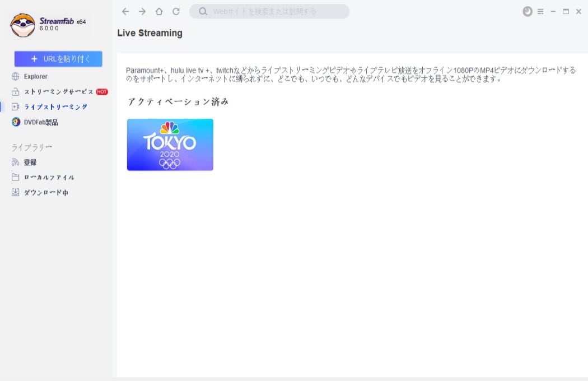Image resolution: width=588 pixels, height=381 pixels.
Task: Select ライブストリーミング sidebar item
Action: click(55, 106)
